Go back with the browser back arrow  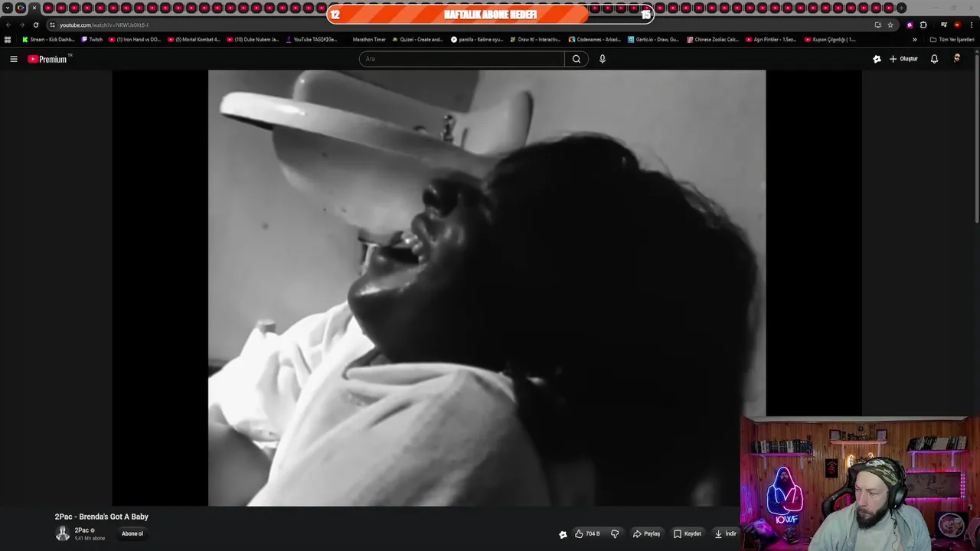(8, 25)
